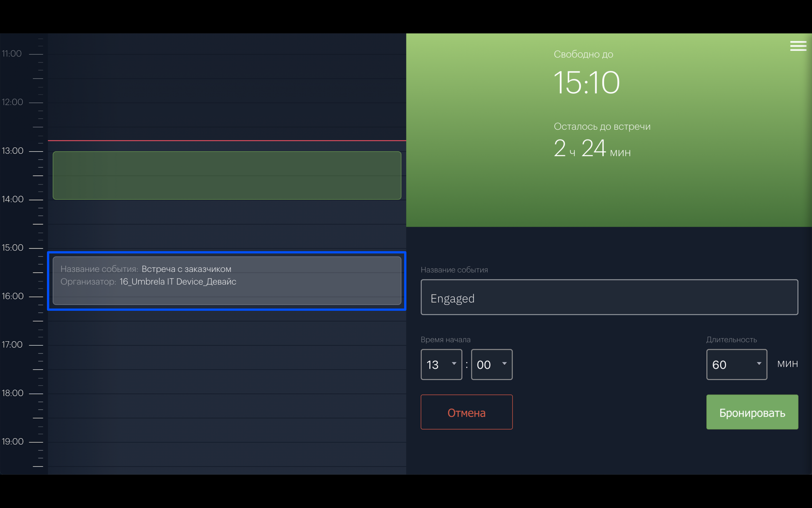Click the 15:10 free-until time

(x=587, y=83)
